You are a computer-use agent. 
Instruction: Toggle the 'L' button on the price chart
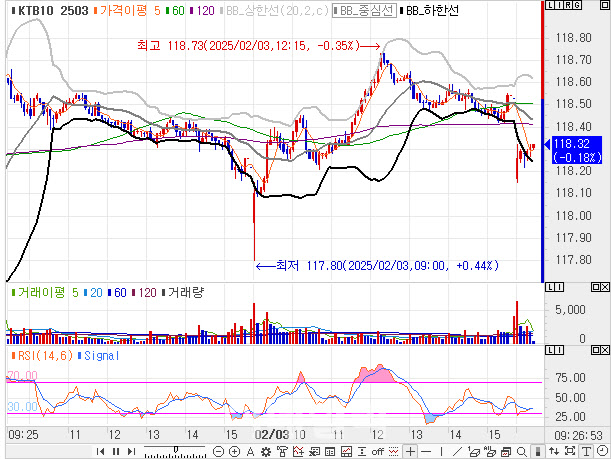click(549, 7)
